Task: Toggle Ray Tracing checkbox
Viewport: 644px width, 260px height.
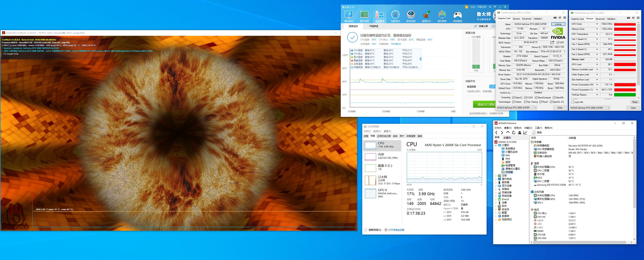Action: coord(525,102)
